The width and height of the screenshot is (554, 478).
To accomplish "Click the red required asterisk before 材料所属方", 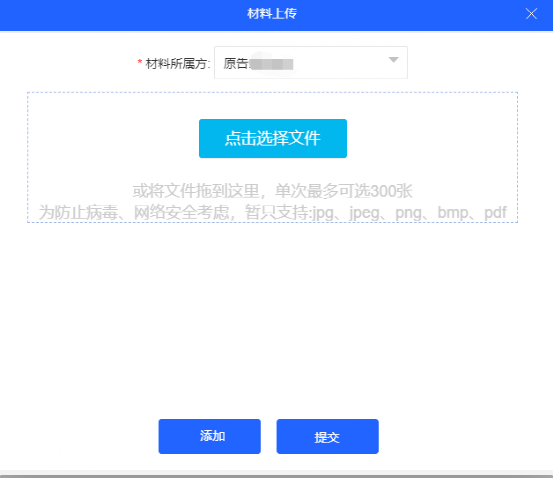I will [140, 62].
